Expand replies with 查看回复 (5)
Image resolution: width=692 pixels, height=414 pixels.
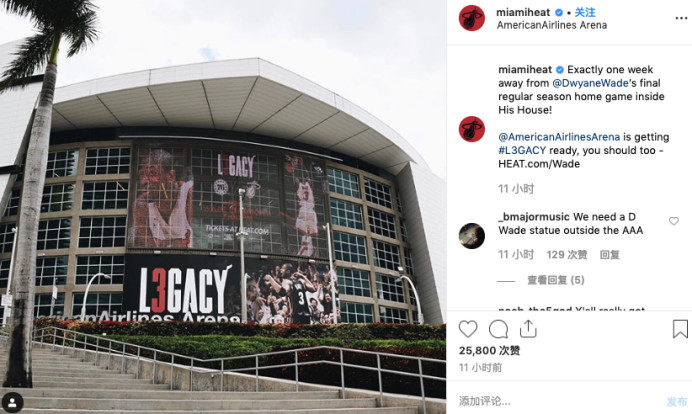(x=556, y=280)
